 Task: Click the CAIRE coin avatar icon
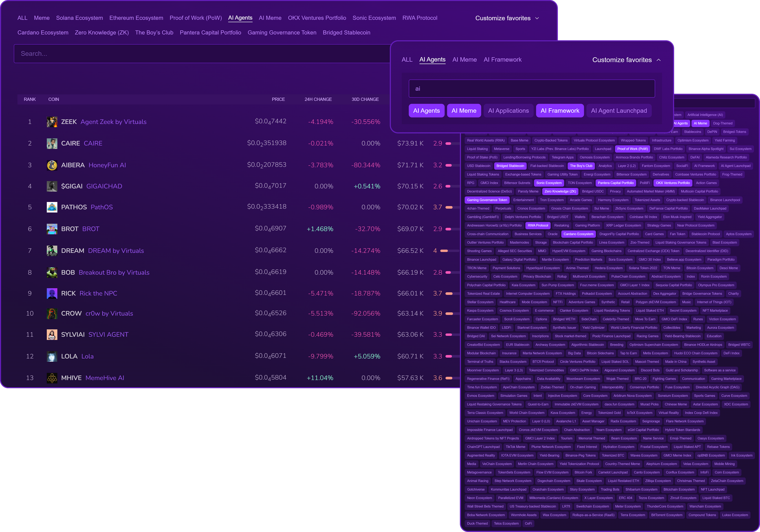click(x=52, y=144)
